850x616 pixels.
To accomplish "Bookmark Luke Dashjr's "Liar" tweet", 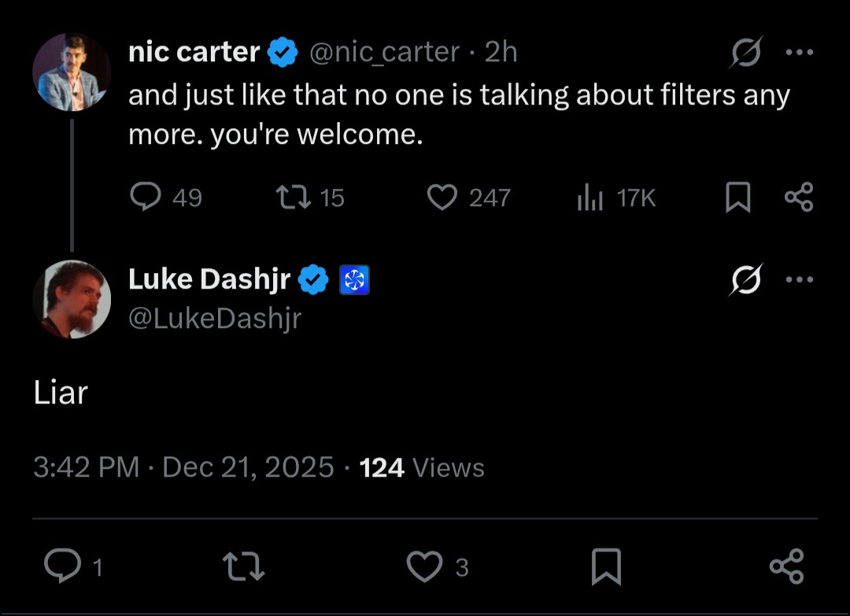I will coord(606,566).
